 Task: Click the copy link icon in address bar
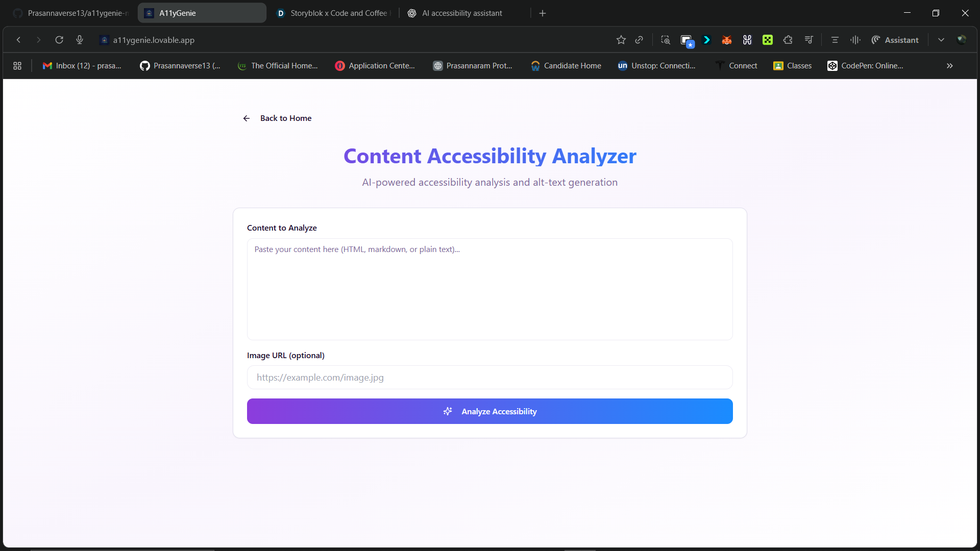(x=639, y=40)
